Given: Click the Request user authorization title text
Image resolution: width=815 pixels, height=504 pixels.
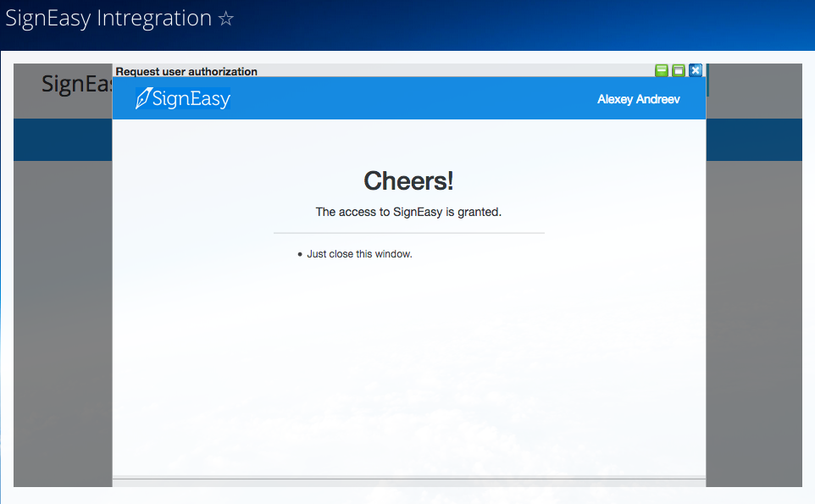Looking at the screenshot, I should point(186,71).
